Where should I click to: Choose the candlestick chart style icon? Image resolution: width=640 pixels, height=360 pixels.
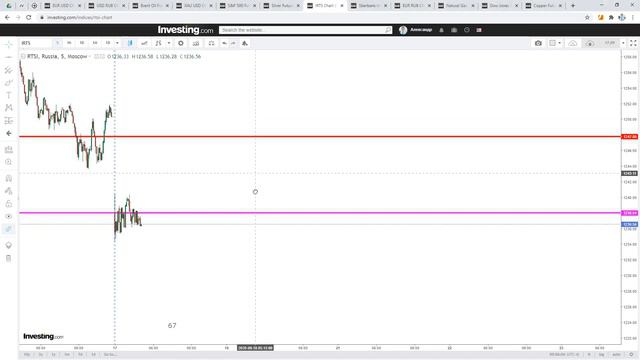130,43
